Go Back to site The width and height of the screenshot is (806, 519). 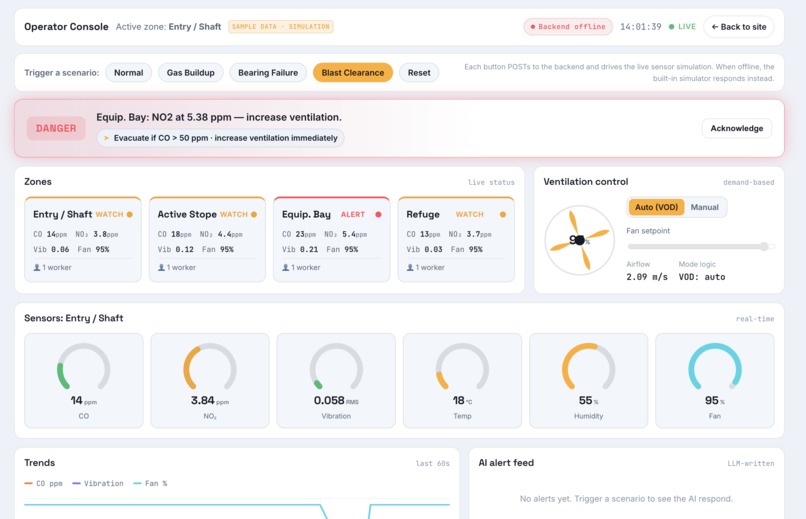point(739,27)
